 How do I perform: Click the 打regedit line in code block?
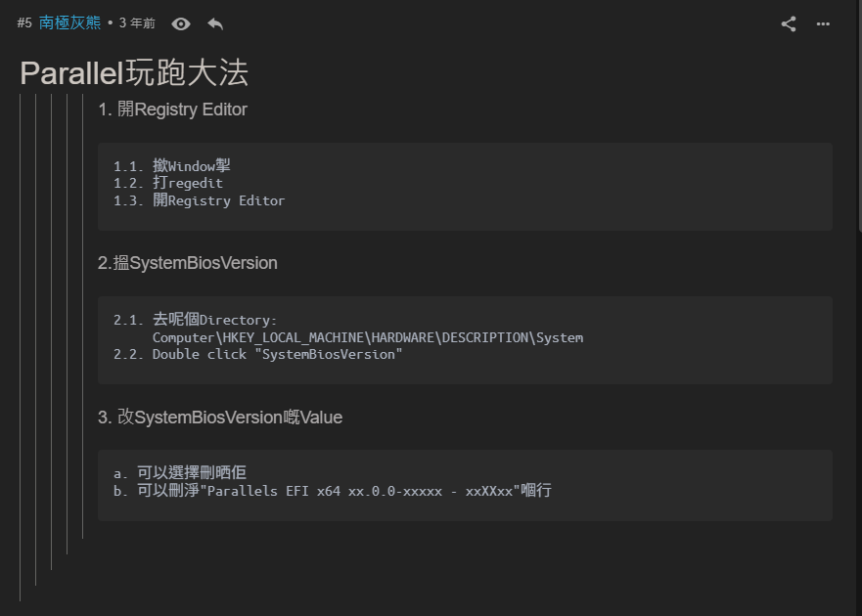(168, 183)
